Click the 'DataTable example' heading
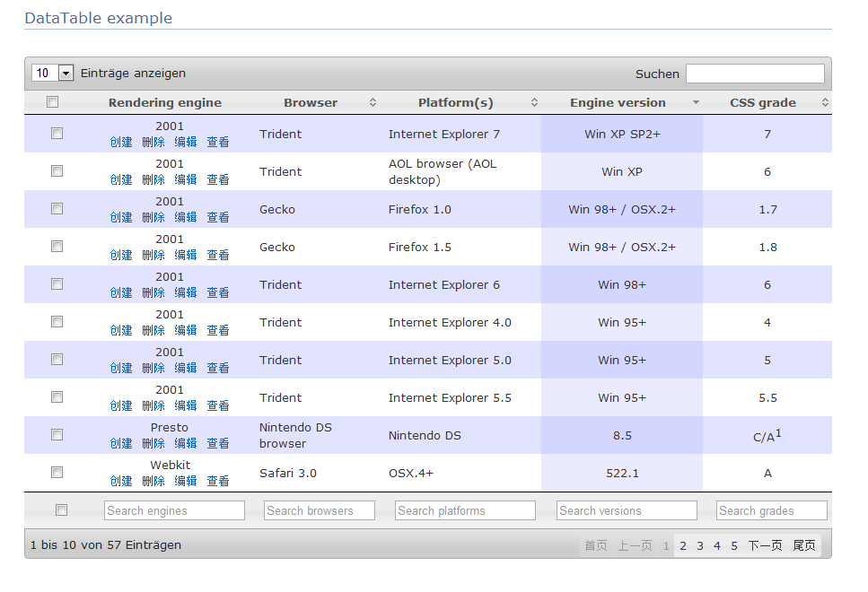The image size is (868, 592). click(x=99, y=18)
